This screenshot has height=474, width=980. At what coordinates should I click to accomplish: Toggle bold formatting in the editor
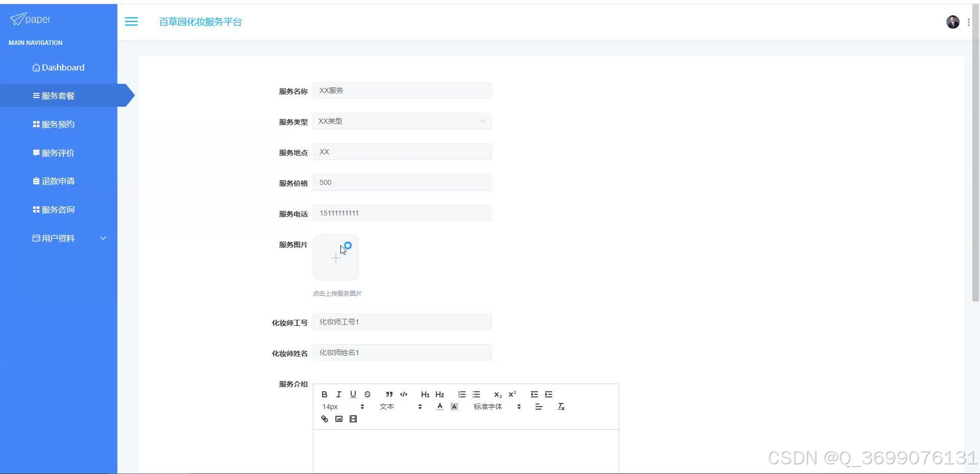(x=324, y=394)
